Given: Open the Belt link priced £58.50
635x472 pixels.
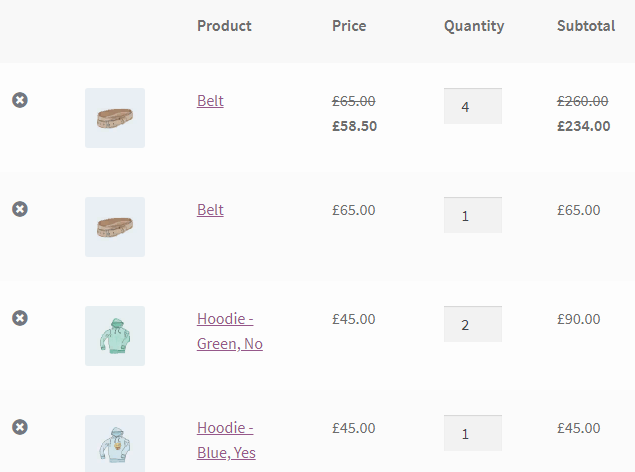Looking at the screenshot, I should tap(210, 100).
